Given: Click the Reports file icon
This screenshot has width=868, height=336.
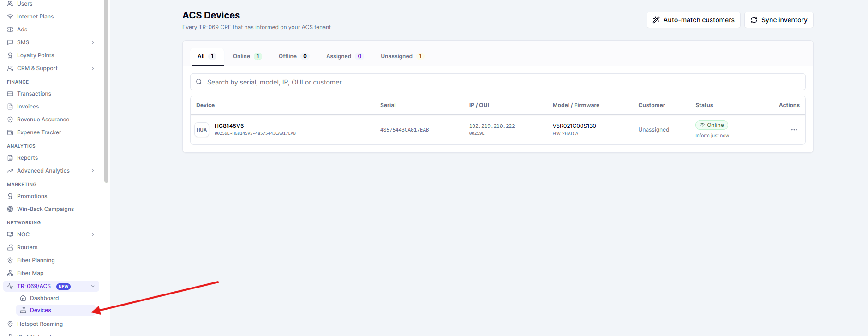Looking at the screenshot, I should click(x=10, y=158).
